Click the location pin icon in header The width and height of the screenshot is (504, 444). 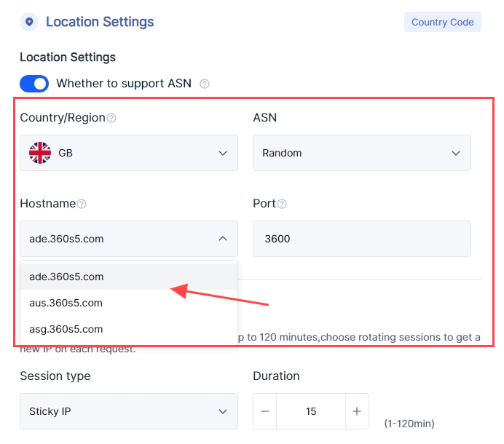click(x=29, y=22)
